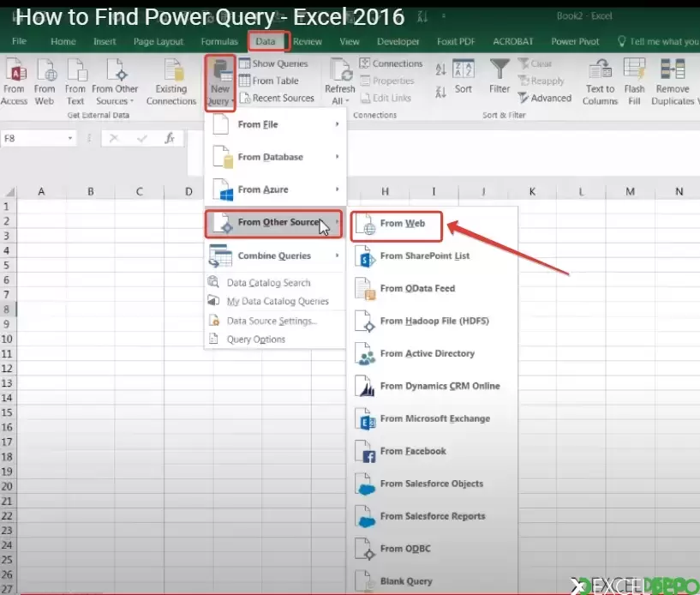
Task: Expand the From Azure submenu
Action: (x=275, y=189)
